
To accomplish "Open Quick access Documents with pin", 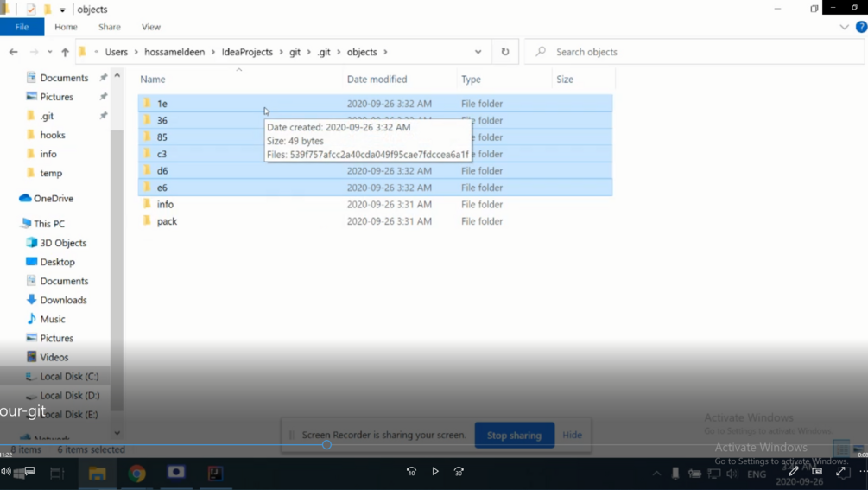I will coord(64,78).
